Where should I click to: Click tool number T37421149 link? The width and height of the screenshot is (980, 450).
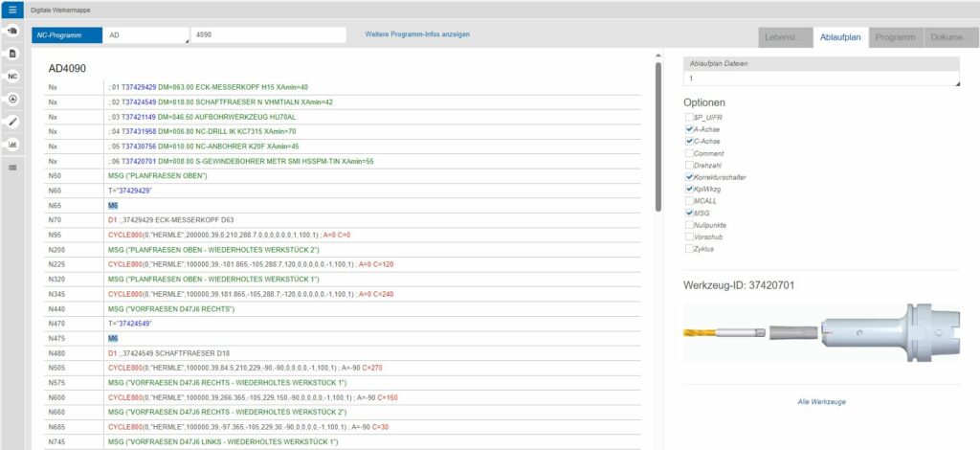pos(139,117)
